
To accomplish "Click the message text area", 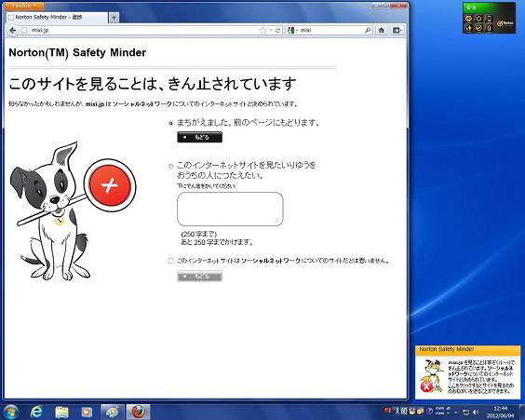I will coord(230,209).
